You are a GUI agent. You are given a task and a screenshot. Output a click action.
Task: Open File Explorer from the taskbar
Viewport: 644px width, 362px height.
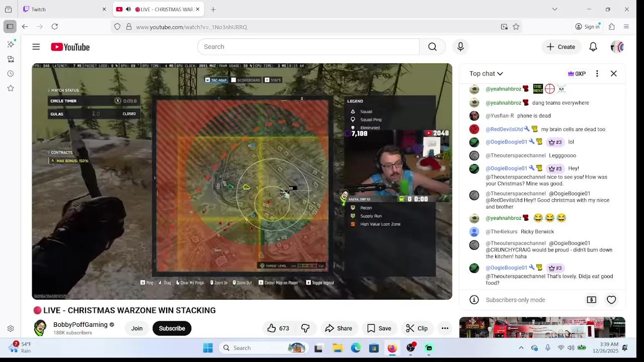coord(338,348)
